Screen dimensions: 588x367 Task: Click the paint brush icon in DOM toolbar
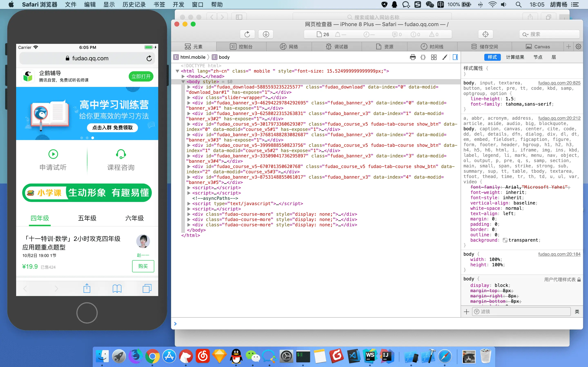click(x=444, y=57)
